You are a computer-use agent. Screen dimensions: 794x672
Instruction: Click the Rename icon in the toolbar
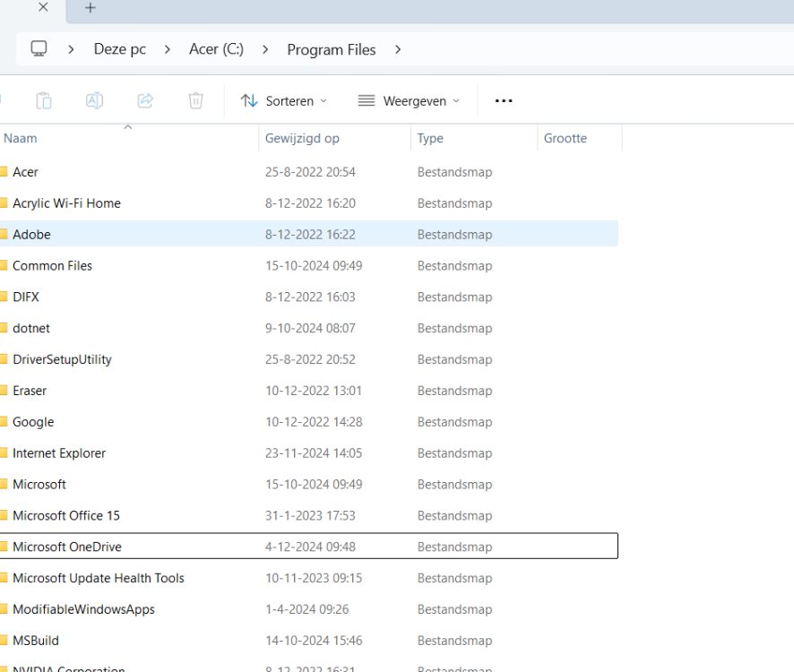pyautogui.click(x=94, y=101)
